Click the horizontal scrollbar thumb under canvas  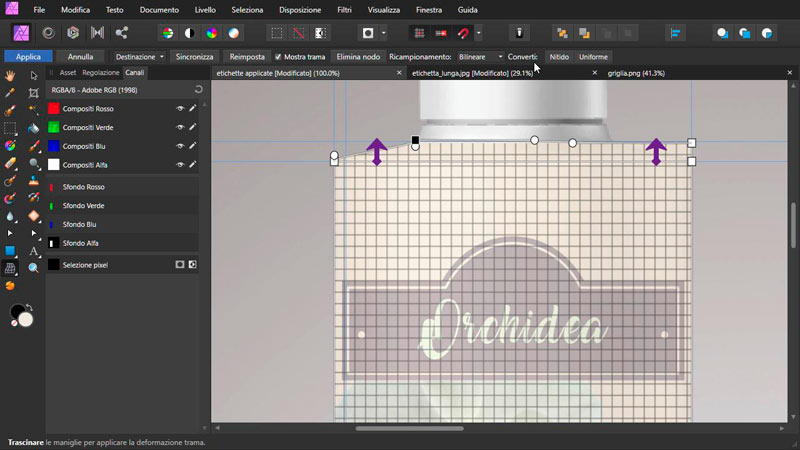coord(410,429)
